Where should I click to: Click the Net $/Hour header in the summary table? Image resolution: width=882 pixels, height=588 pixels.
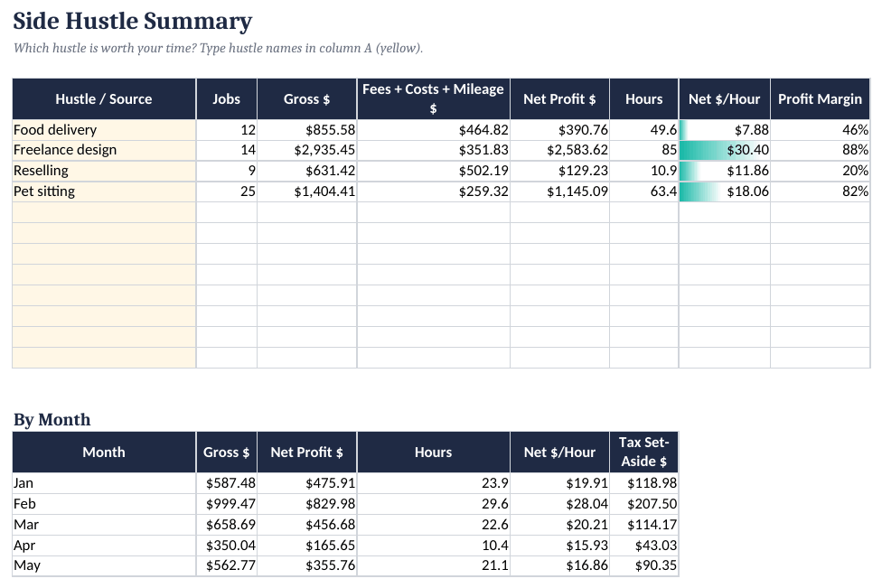(725, 99)
